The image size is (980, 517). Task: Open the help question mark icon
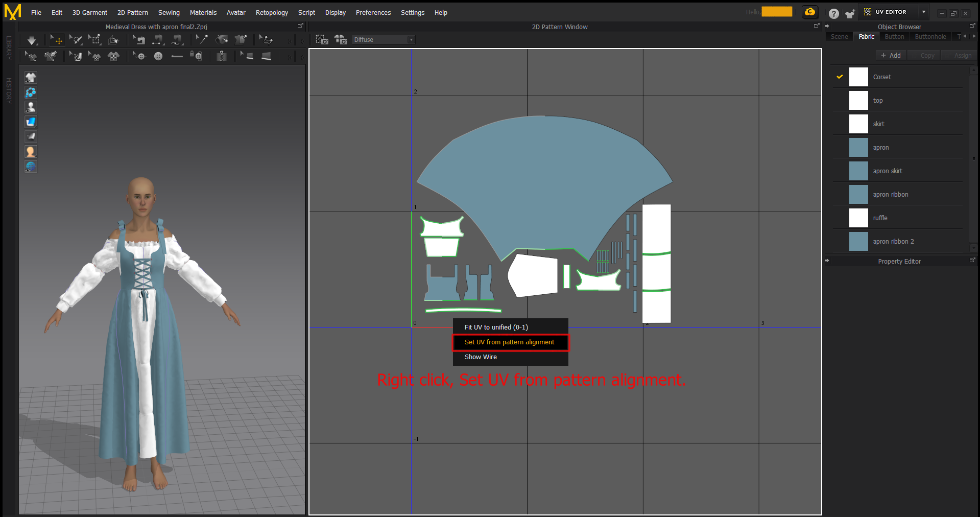pos(833,14)
